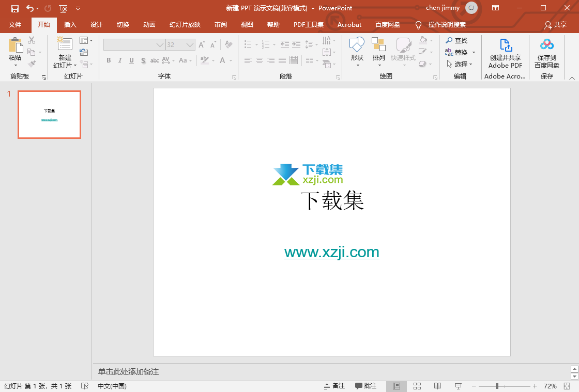Open Shapes gallery
This screenshot has width=579, height=392.
(x=357, y=52)
